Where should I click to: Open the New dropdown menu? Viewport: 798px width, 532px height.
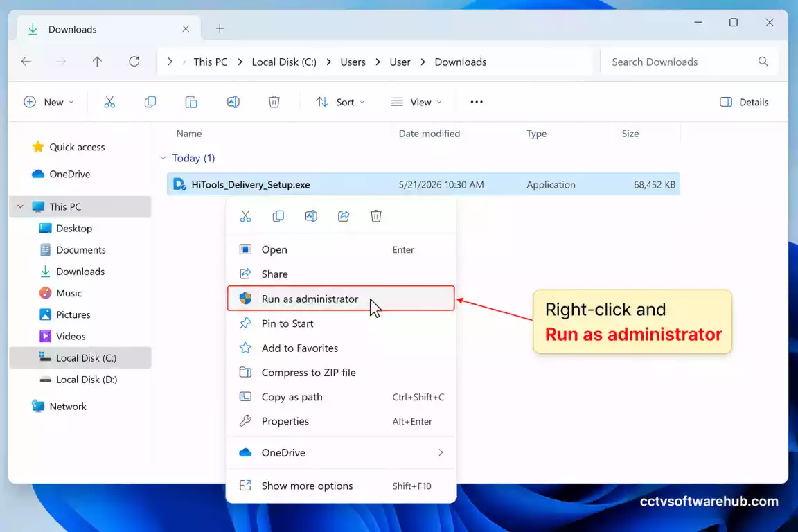click(49, 103)
